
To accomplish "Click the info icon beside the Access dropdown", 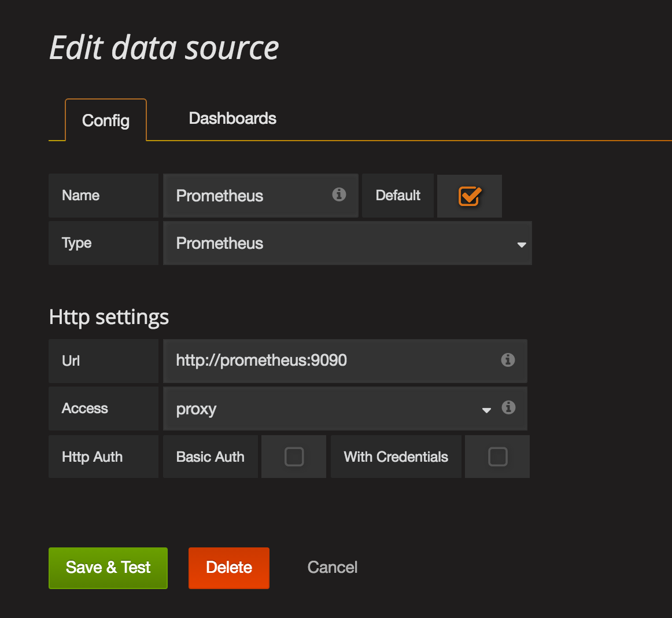I will [508, 407].
